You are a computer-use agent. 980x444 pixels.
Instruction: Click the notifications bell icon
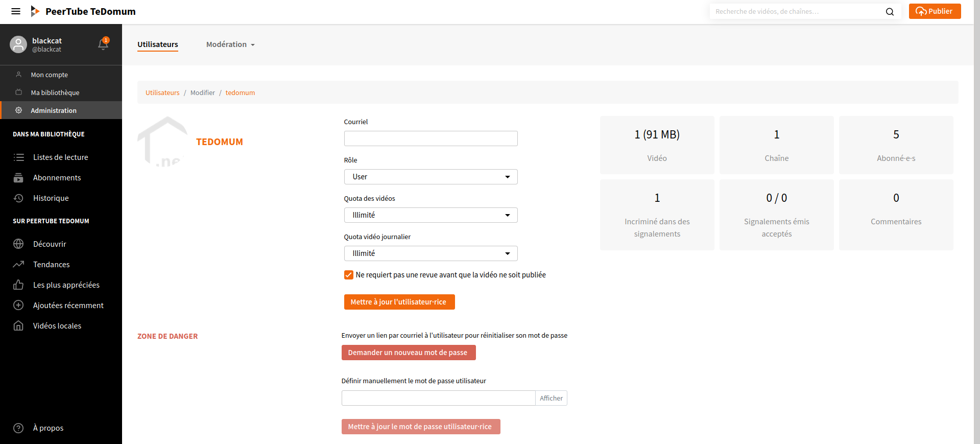click(x=103, y=44)
